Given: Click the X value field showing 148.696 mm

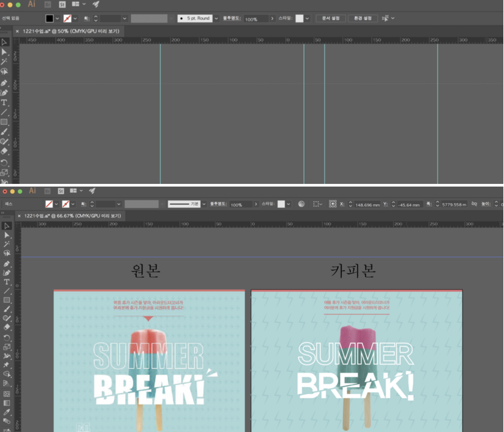Looking at the screenshot, I should pos(368,205).
